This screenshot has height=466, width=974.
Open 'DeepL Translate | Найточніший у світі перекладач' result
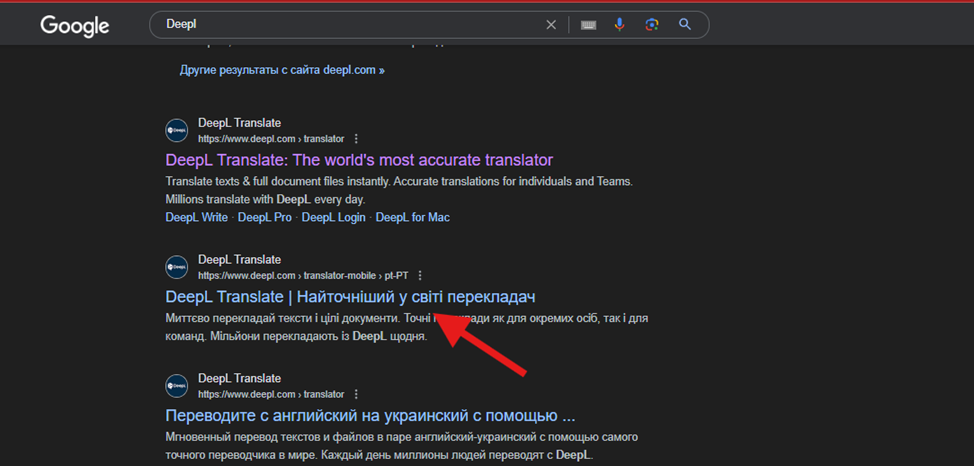350,297
